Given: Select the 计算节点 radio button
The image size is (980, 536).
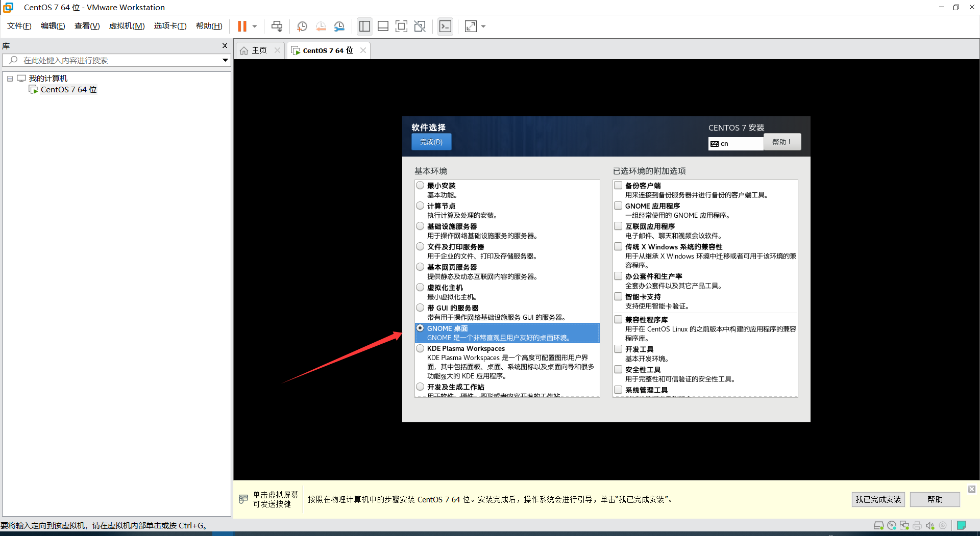Looking at the screenshot, I should [420, 206].
